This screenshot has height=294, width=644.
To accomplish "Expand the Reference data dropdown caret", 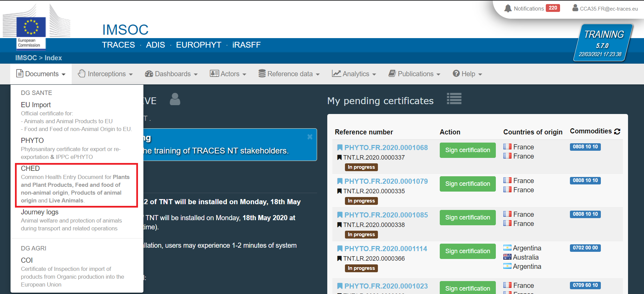I will (318, 75).
